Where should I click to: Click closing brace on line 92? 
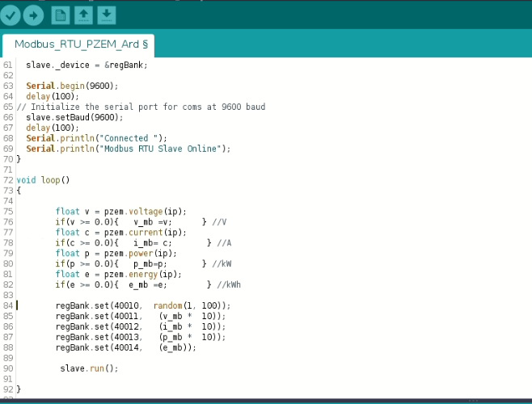(x=19, y=389)
